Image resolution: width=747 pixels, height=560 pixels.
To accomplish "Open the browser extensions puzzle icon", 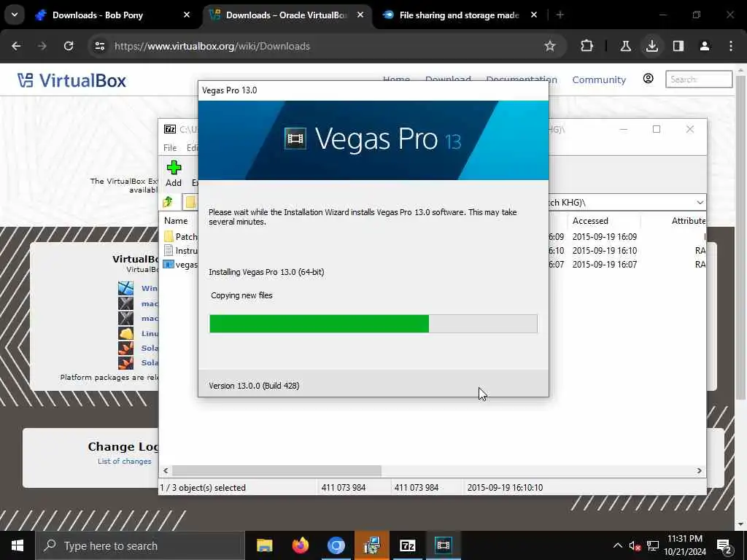I will pyautogui.click(x=587, y=46).
